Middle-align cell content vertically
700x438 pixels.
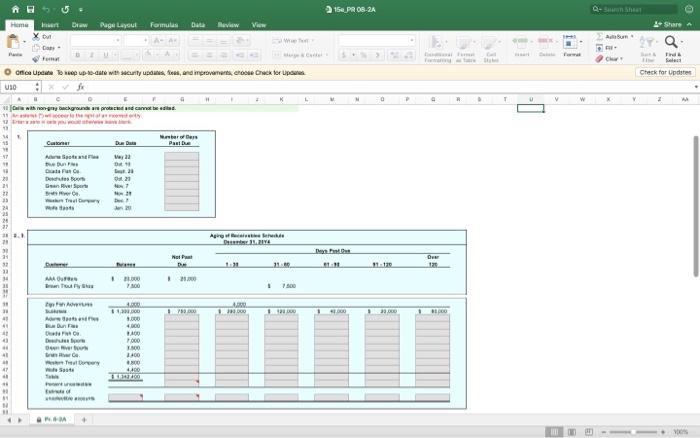[209, 41]
